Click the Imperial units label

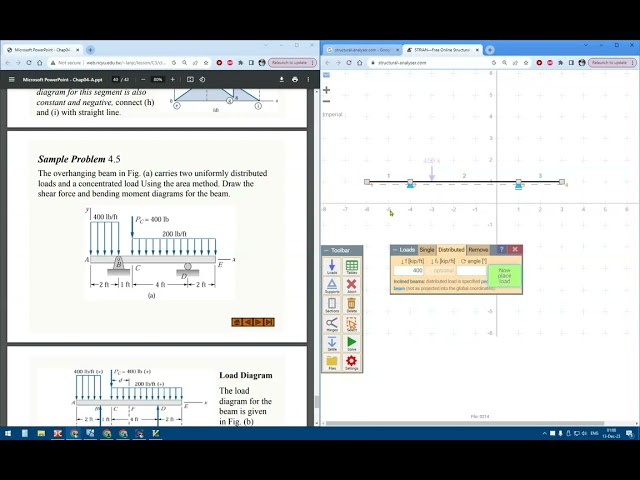(x=332, y=114)
